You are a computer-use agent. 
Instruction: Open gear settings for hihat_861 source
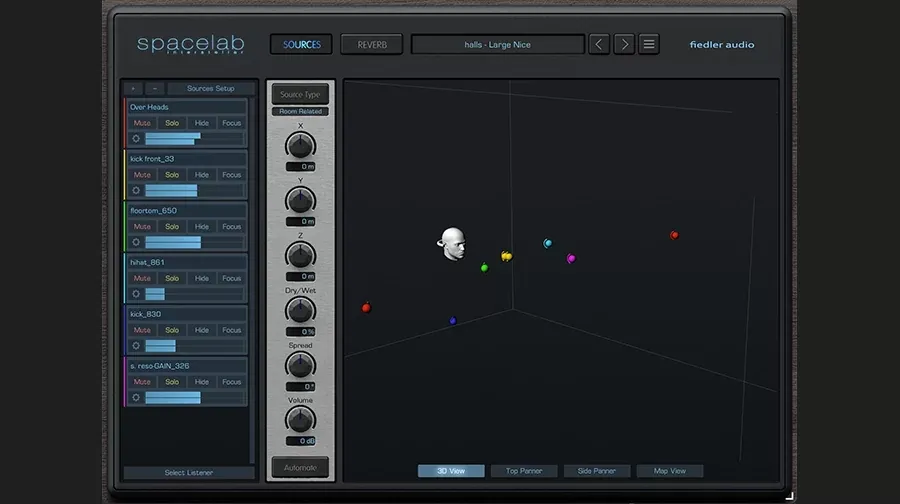click(x=136, y=294)
